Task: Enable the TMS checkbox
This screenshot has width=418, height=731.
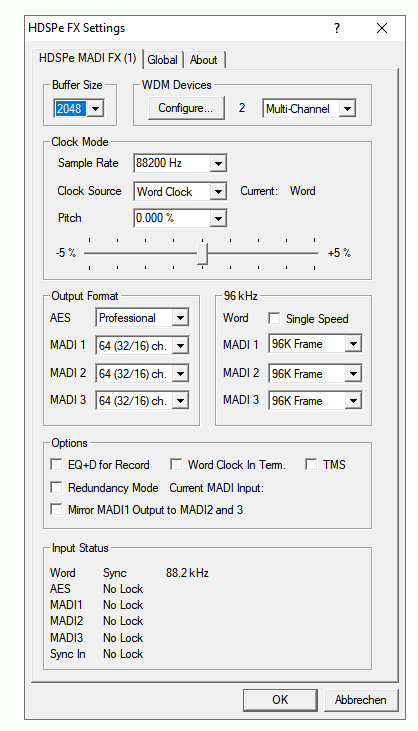Action: [311, 464]
